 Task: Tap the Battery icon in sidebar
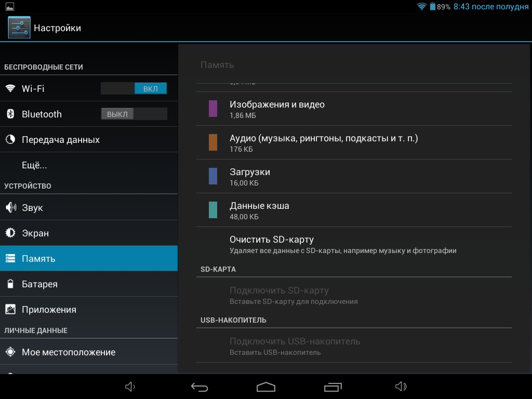pyautogui.click(x=10, y=284)
